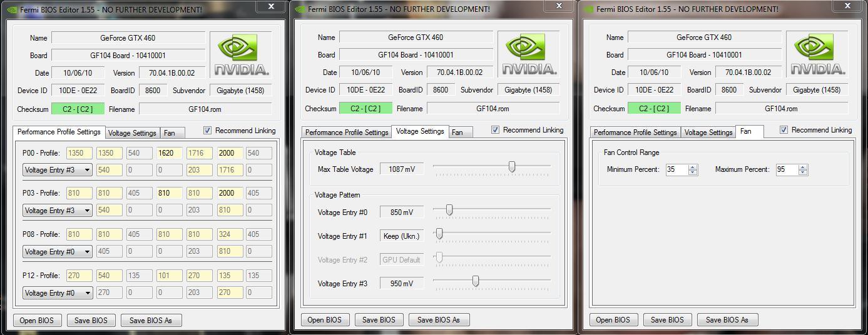Click the 2000 field in P00 profile row
Viewport: 868px width, 335px height.
[229, 153]
